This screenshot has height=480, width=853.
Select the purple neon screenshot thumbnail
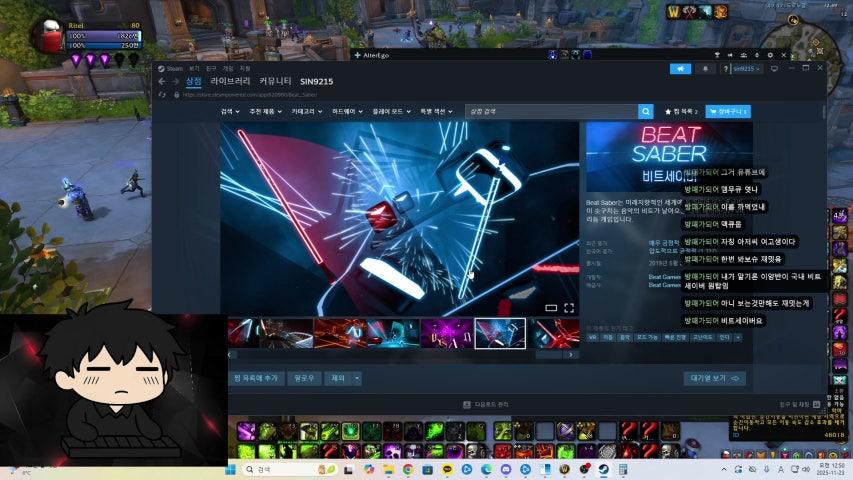pos(446,333)
